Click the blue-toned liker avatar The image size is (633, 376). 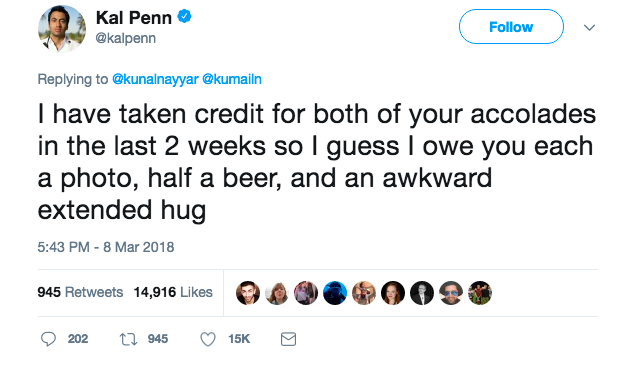click(x=335, y=293)
